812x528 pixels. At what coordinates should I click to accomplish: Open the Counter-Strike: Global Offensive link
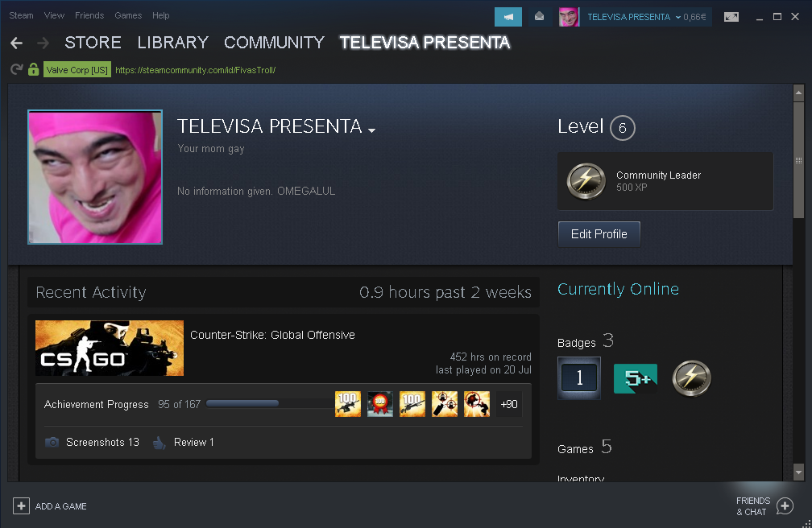pos(272,335)
